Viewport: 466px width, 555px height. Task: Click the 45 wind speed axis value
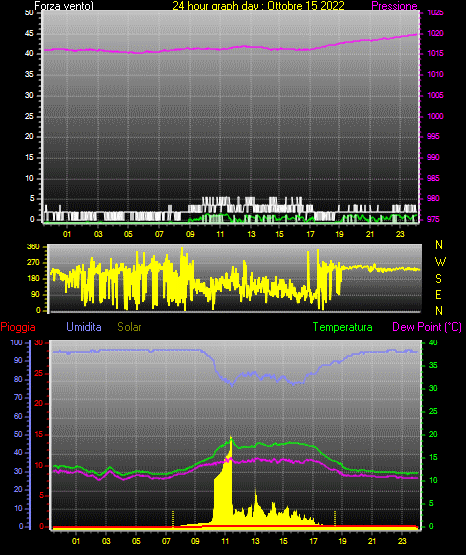pyautogui.click(x=29, y=33)
